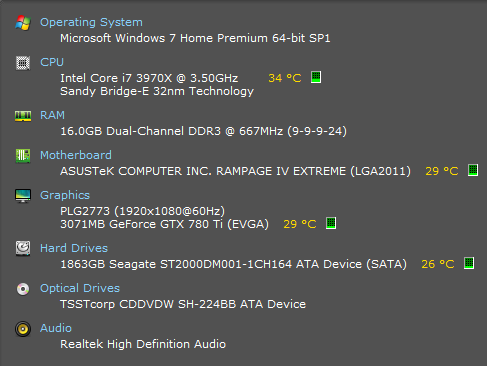487x366 pixels.
Task: Open the Hard Drives section link
Action: [x=74, y=248]
